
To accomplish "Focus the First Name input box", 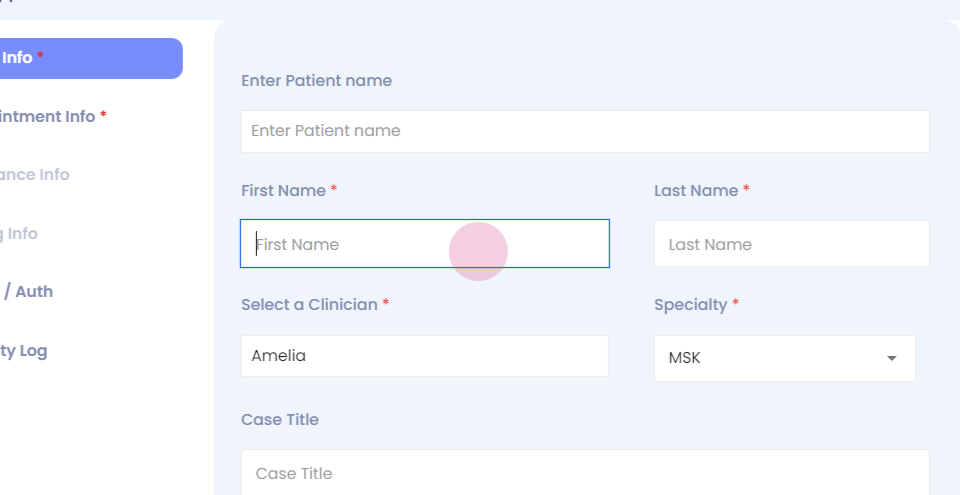I will click(424, 244).
